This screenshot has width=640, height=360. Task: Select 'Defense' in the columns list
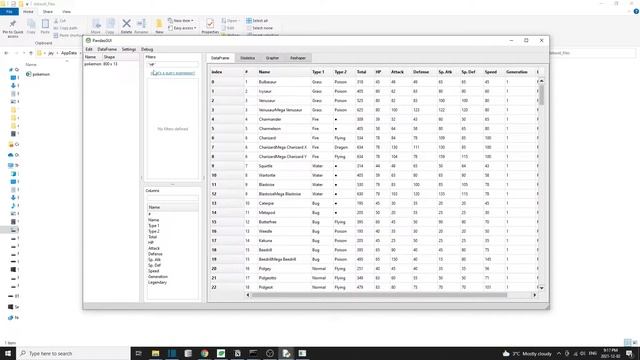155,254
